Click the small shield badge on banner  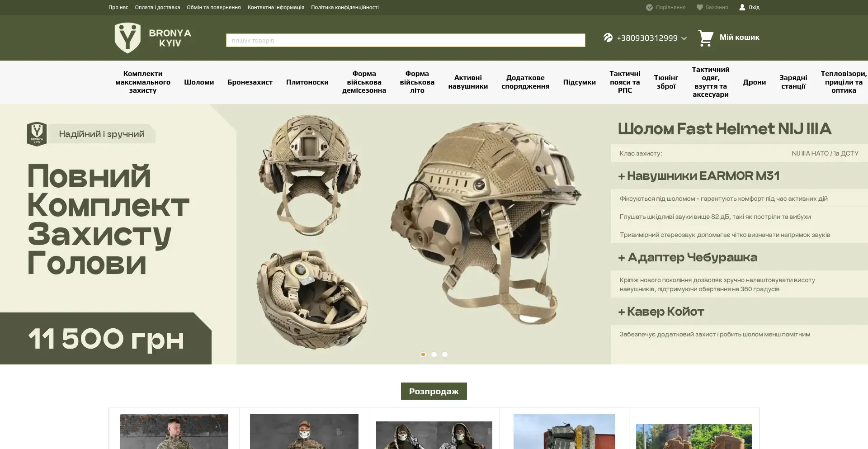(x=37, y=134)
